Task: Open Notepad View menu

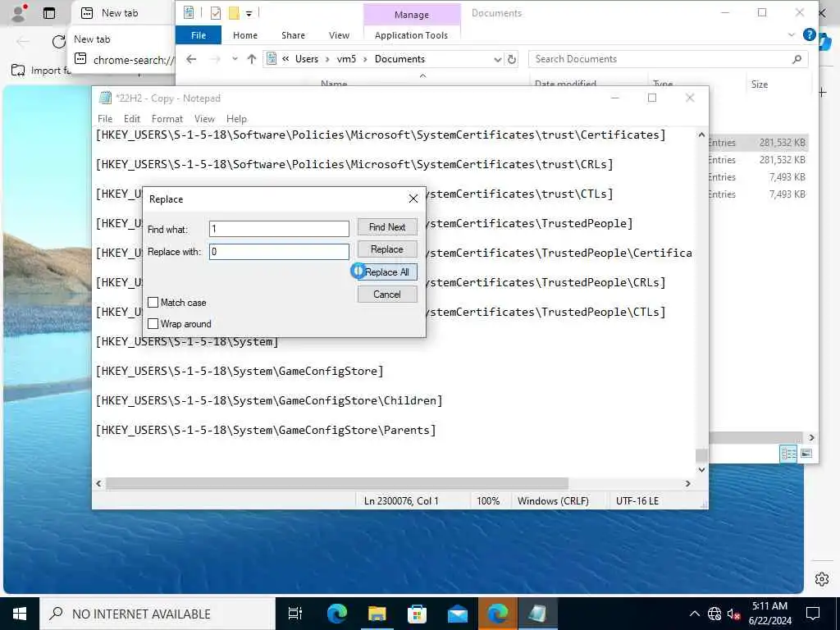Action: (204, 119)
